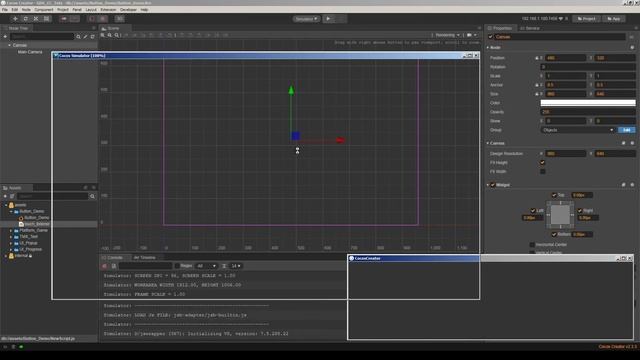
Task: Select the Rotate transform tool in top toolbar
Action: (25, 19)
